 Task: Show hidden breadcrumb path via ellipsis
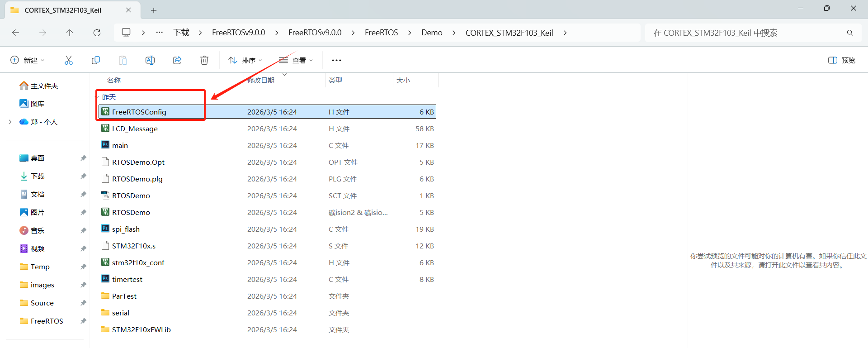[160, 33]
